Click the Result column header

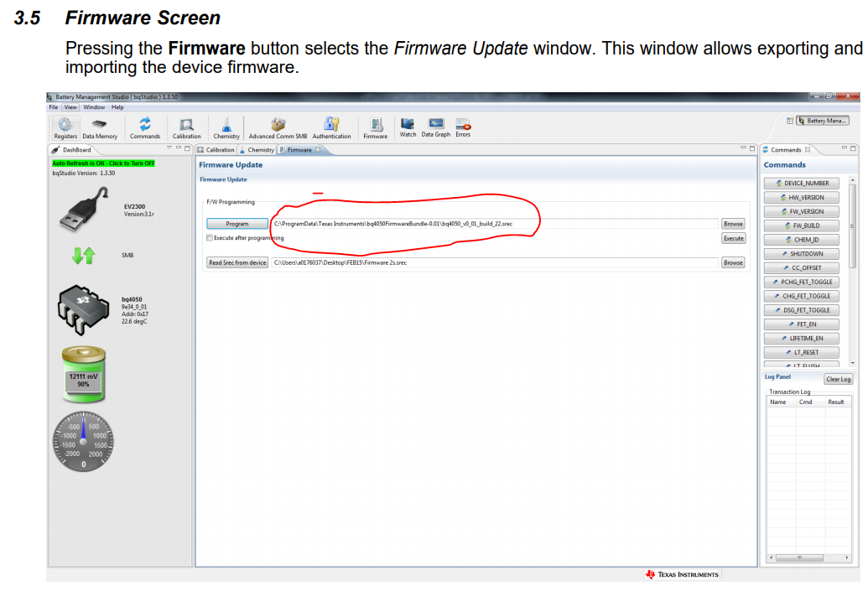pos(836,402)
